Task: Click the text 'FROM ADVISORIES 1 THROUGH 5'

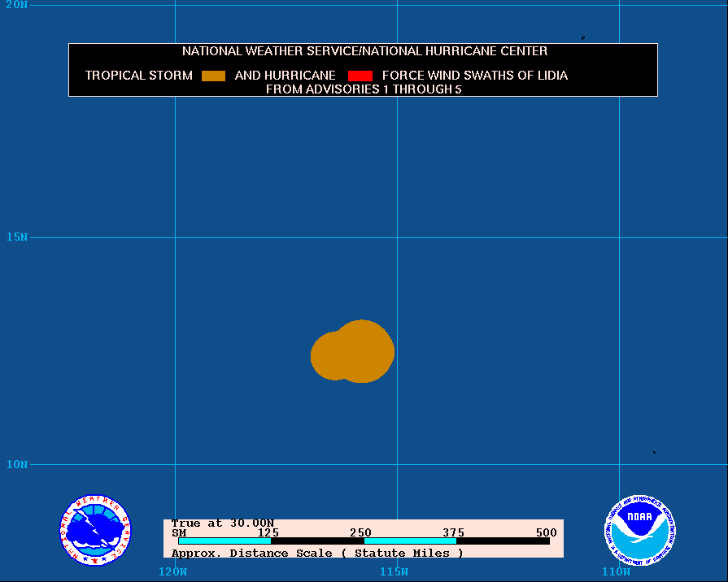Action: tap(364, 89)
